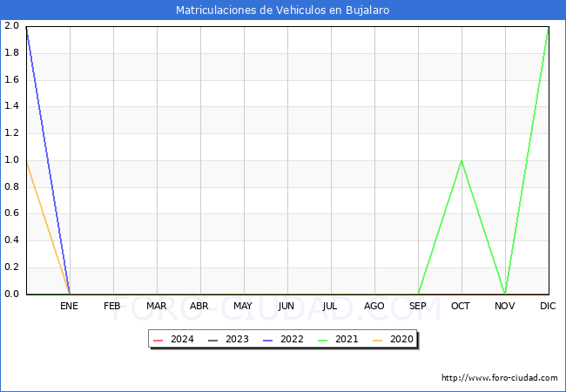Click the SEP month axis label
This screenshot has height=392, width=566.
[x=418, y=306]
